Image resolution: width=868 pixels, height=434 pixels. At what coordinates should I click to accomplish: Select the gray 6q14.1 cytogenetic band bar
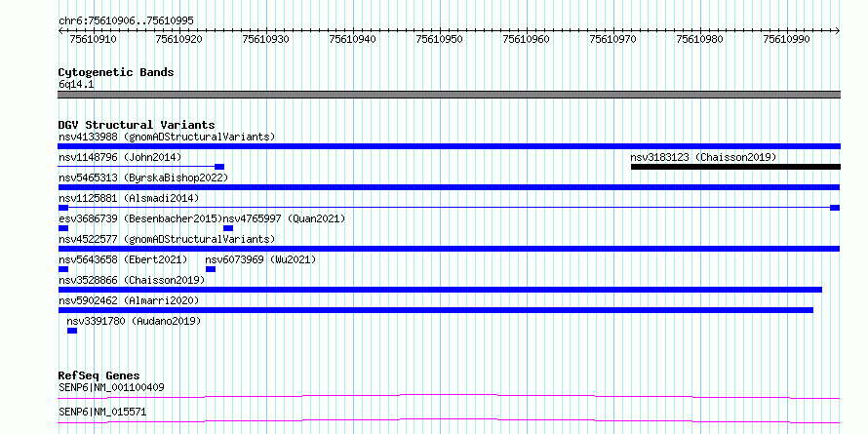[x=449, y=95]
